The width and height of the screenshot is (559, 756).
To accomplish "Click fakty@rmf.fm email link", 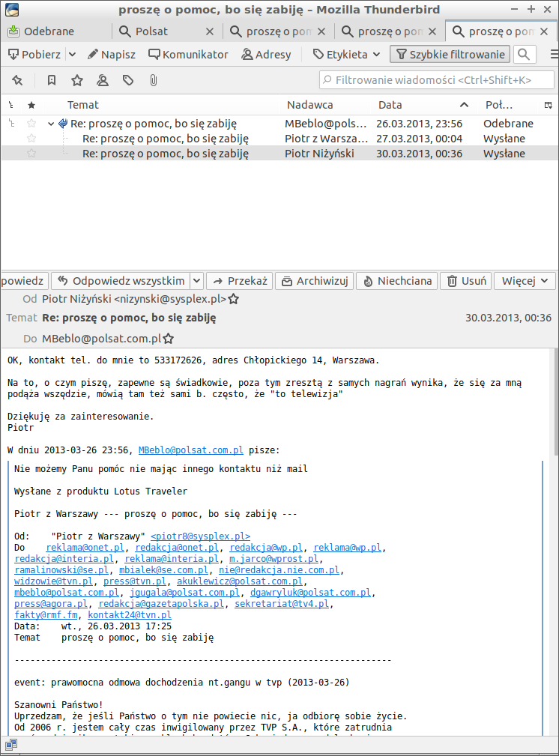I will (46, 615).
